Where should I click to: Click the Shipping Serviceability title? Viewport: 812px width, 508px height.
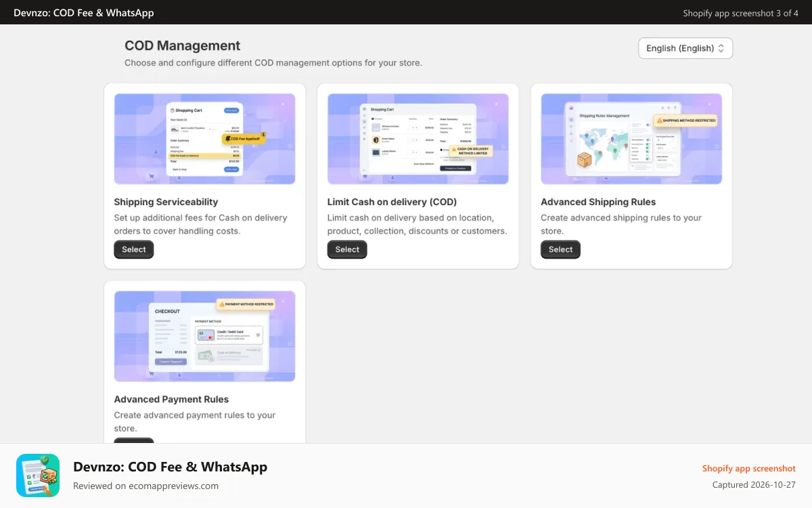[166, 202]
